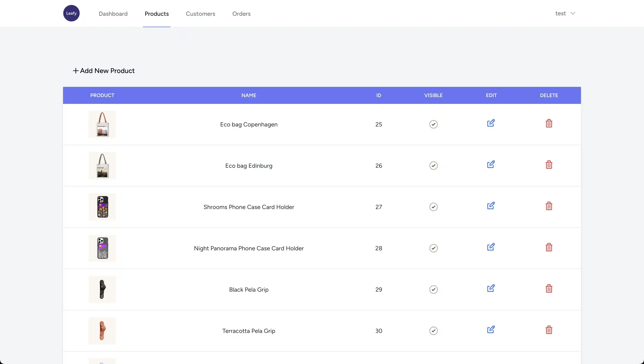Toggle visibility for Black Pela Grip
This screenshot has height=364, width=644.
coord(433,289)
